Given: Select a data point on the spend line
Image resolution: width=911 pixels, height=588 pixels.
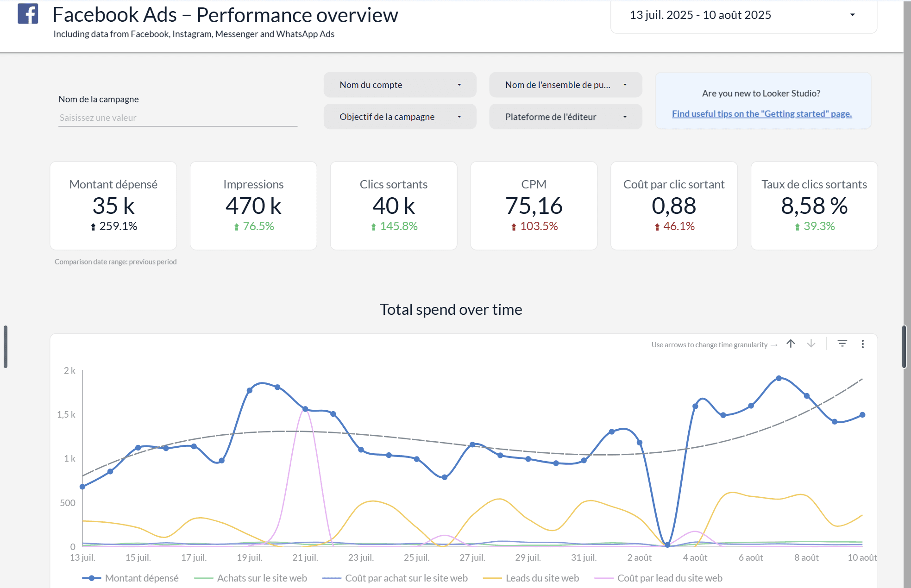Looking at the screenshot, I should point(277,387).
